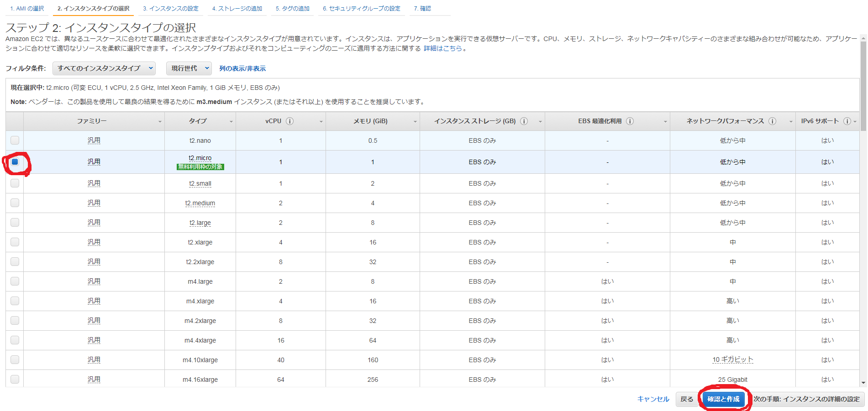Click info icon beside ネットワークパフォーマンス header

[x=772, y=121]
